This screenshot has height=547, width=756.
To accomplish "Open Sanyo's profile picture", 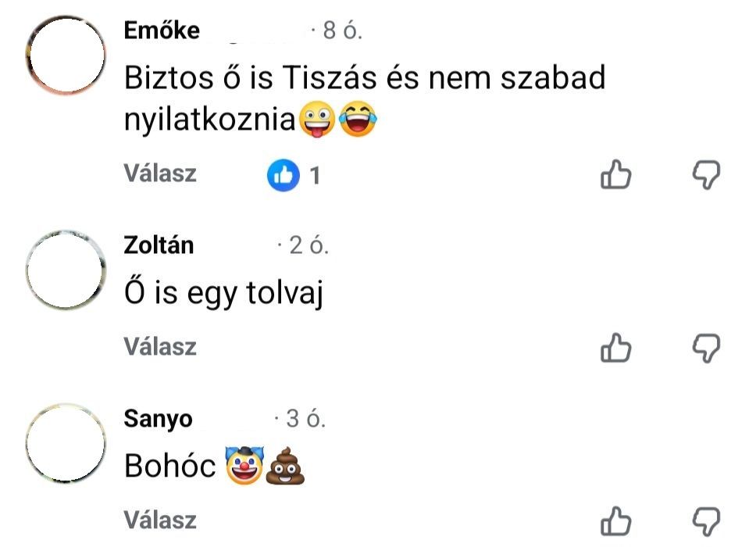I will click(66, 444).
